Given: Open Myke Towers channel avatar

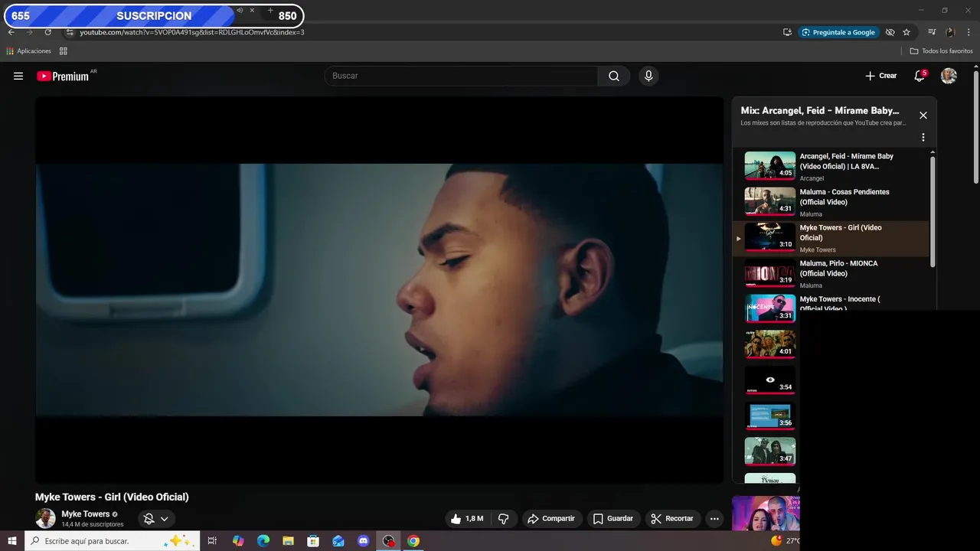Looking at the screenshot, I should tap(45, 518).
